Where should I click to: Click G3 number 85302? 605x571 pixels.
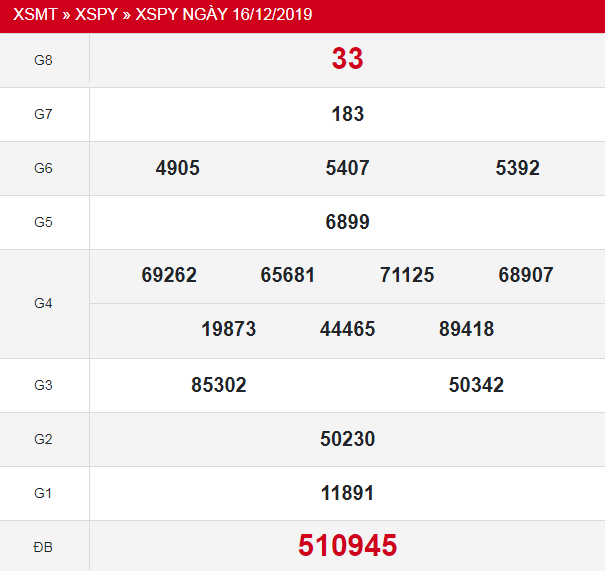tap(219, 385)
